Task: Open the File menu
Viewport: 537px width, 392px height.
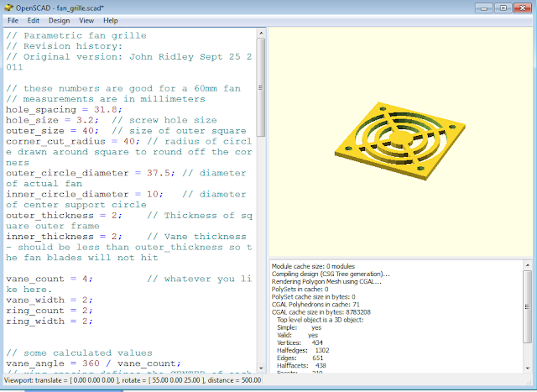Action: point(13,20)
